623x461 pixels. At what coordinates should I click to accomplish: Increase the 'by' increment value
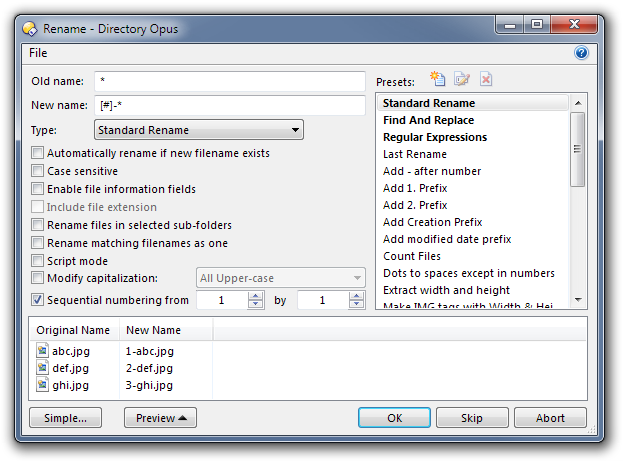(357, 296)
